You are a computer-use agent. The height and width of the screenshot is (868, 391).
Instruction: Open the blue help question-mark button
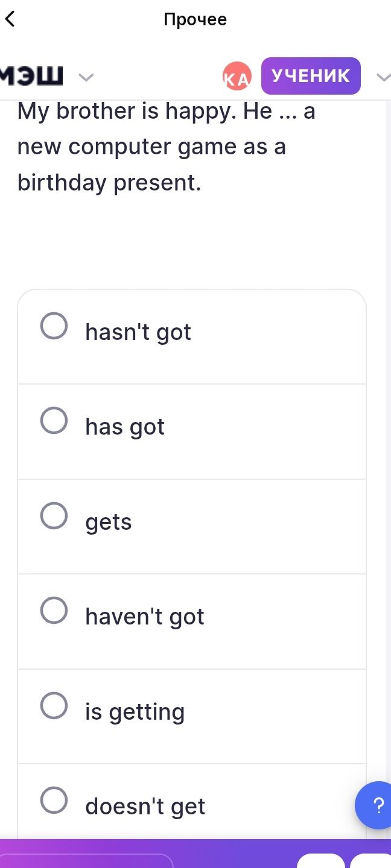375,805
